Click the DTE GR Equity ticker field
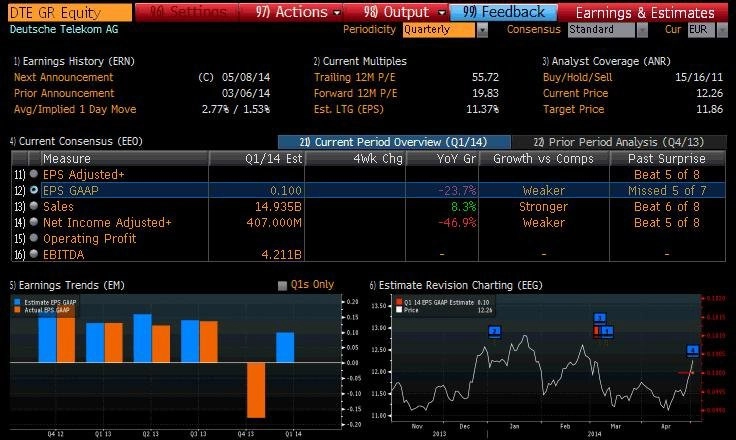Image resolution: width=736 pixels, height=440 pixels. click(x=69, y=13)
